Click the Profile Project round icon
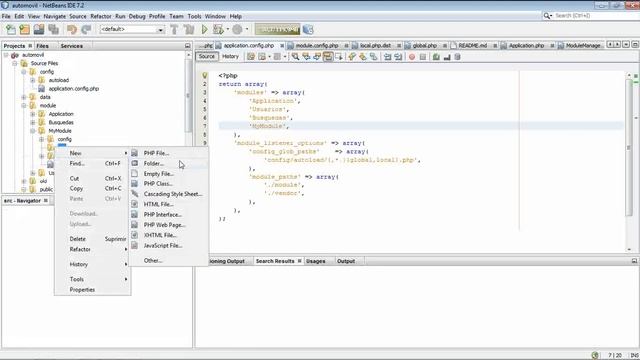This screenshot has width=640, height=360. 237,29
